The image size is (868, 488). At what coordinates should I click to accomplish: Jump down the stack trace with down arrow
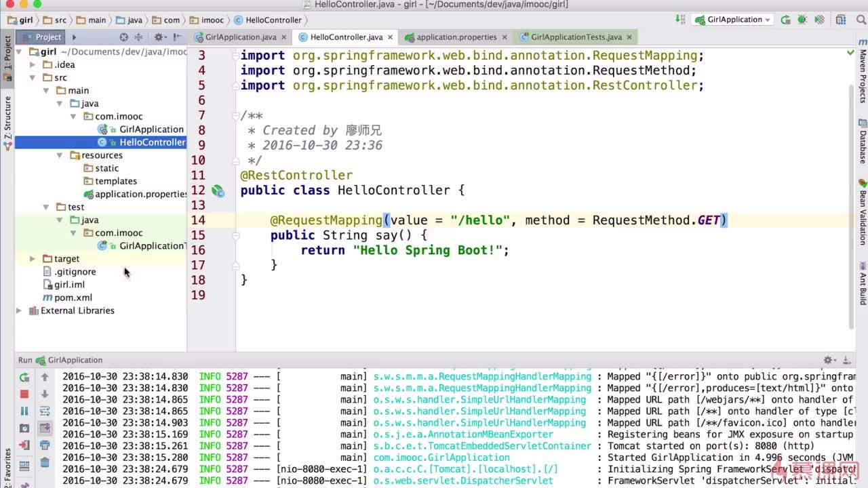pyautogui.click(x=45, y=394)
